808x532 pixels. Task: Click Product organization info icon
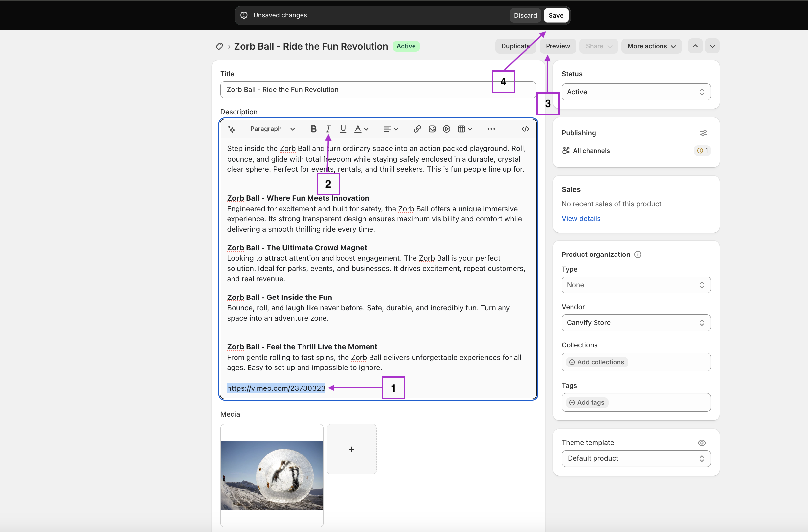638,255
